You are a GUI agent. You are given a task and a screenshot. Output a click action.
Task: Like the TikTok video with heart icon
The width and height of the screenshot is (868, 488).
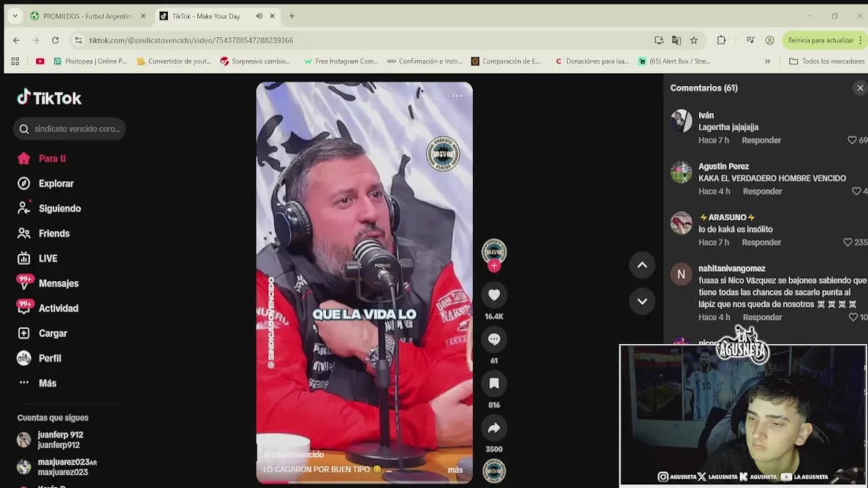[494, 295]
